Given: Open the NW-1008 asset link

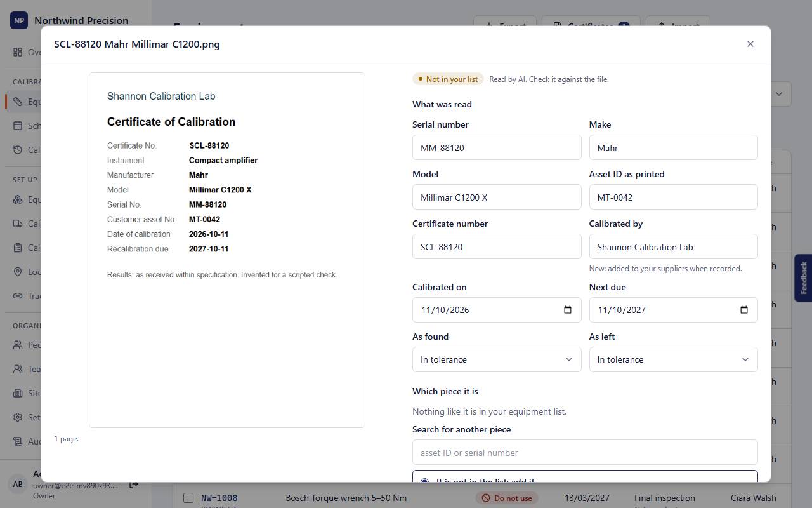Looking at the screenshot, I should point(219,498).
